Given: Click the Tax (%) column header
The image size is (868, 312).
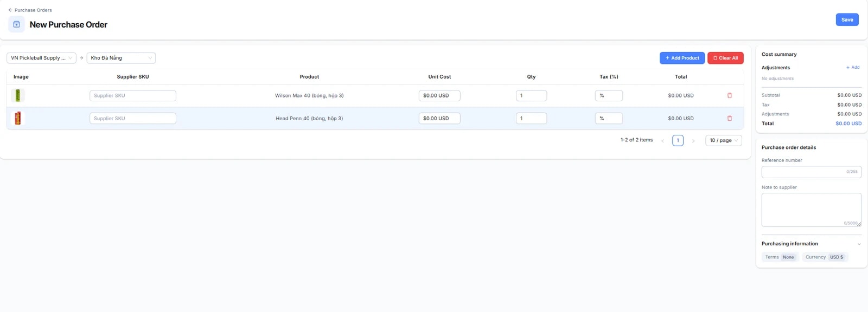Looking at the screenshot, I should [609, 77].
